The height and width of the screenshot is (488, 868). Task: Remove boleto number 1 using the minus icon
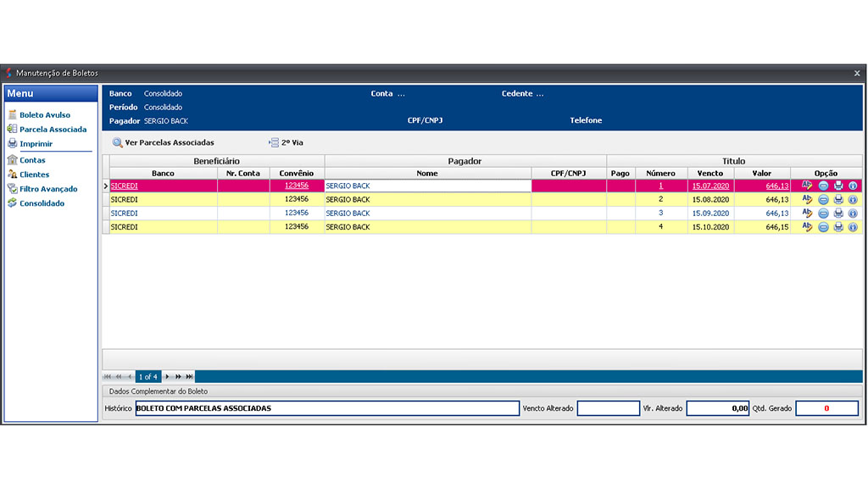point(823,186)
